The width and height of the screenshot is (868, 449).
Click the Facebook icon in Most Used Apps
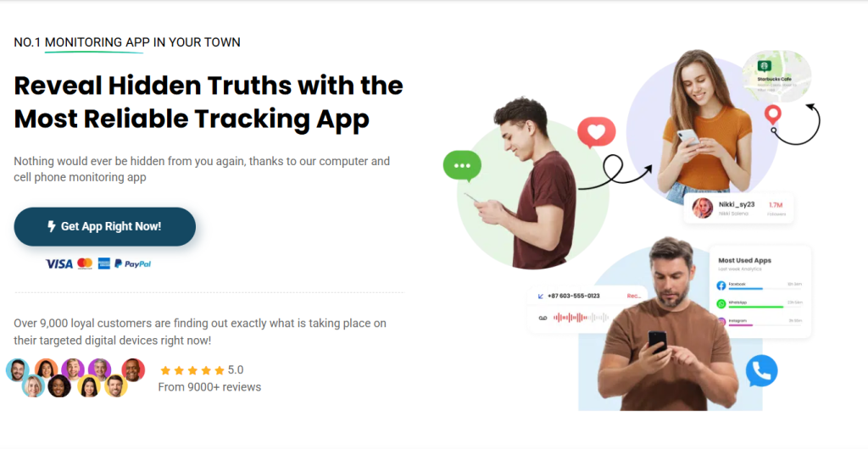[x=721, y=285]
